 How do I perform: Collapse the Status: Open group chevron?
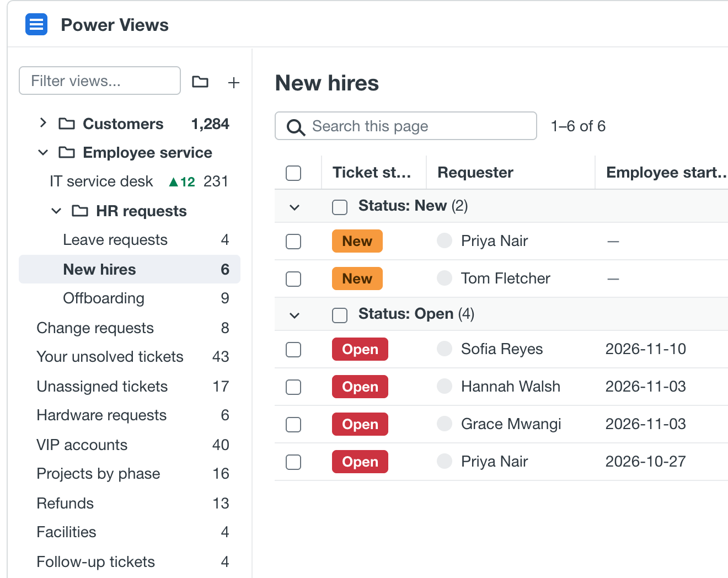(295, 315)
